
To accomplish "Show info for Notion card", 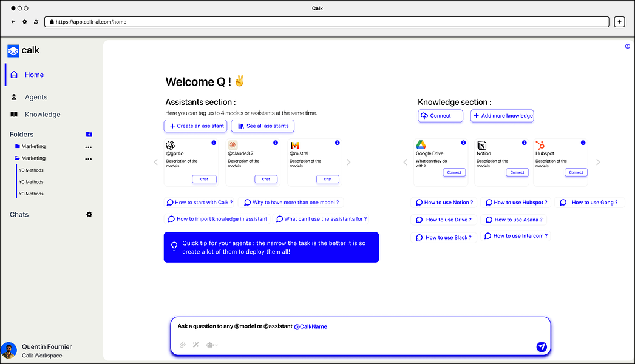I will [x=525, y=143].
